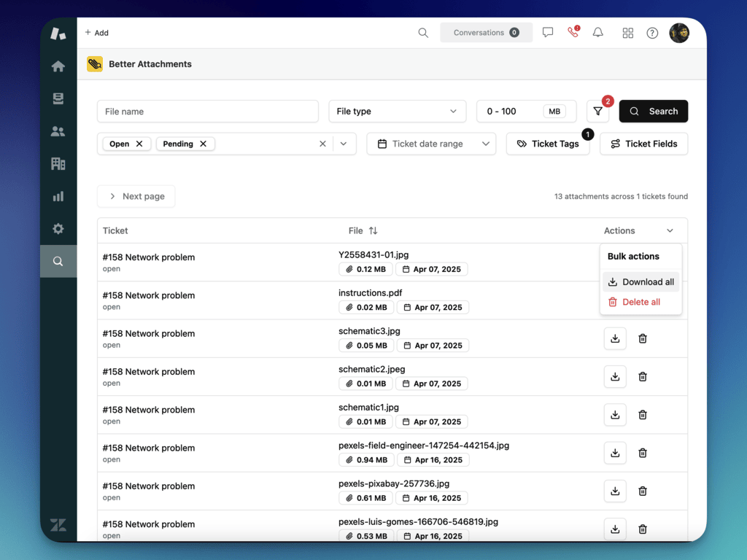The height and width of the screenshot is (560, 747).
Task: Remove the Open status tag
Action: 139,144
